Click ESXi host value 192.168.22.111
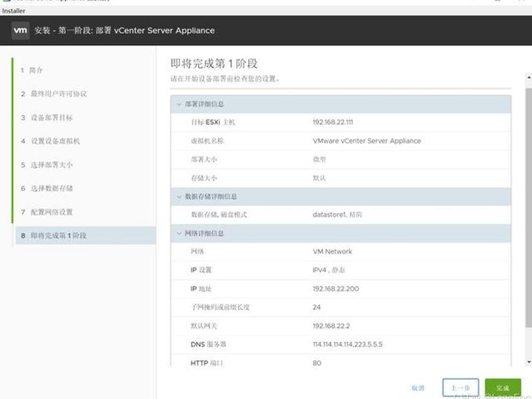This screenshot has height=399, width=532. [333, 122]
